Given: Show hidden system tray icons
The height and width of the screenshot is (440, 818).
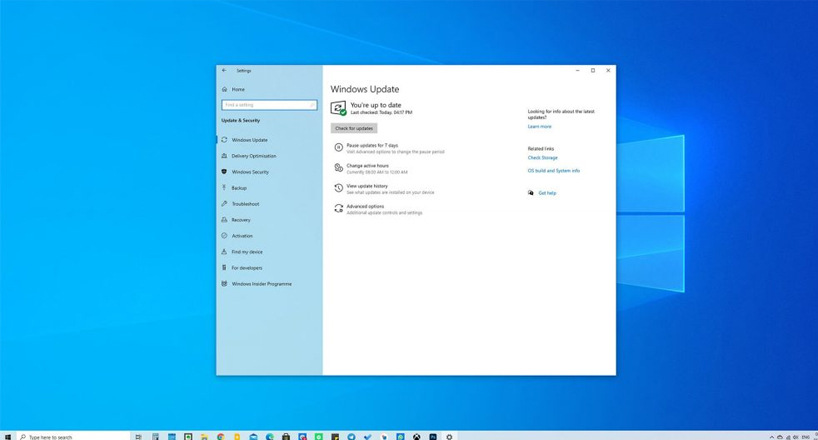Looking at the screenshot, I should click(772, 437).
